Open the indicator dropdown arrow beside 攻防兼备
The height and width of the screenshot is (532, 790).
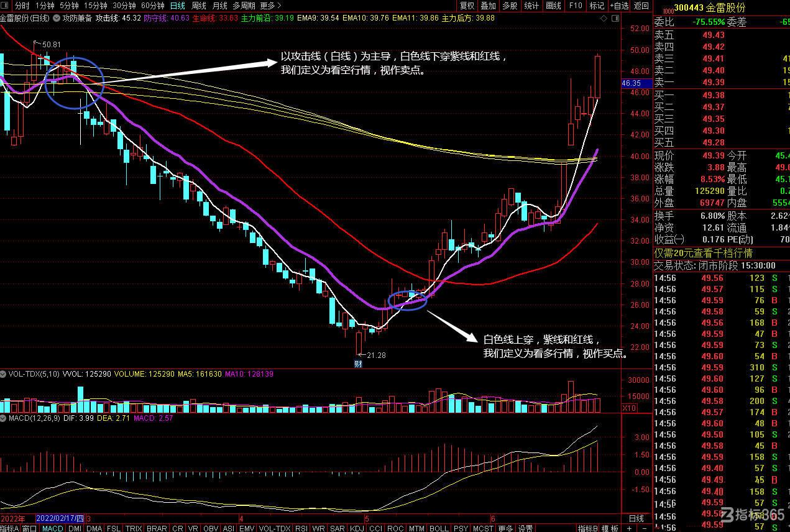[57, 18]
